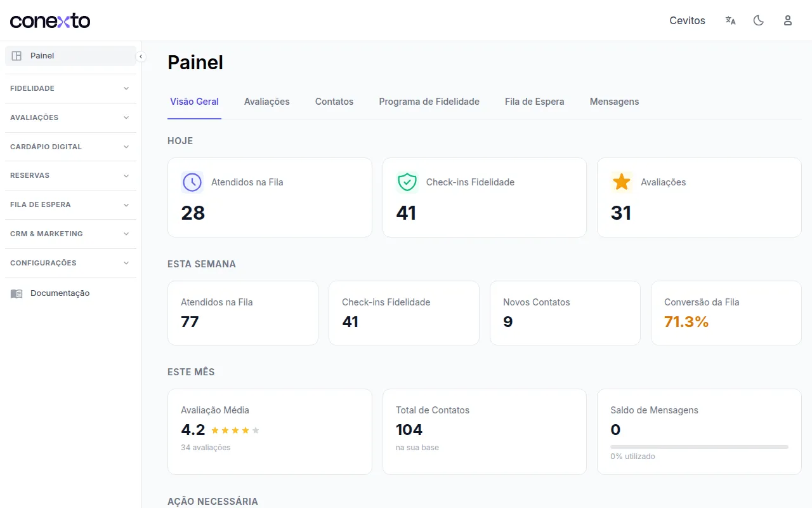Image resolution: width=812 pixels, height=508 pixels.
Task: Open the Fila de Espera tab
Action: coord(535,102)
